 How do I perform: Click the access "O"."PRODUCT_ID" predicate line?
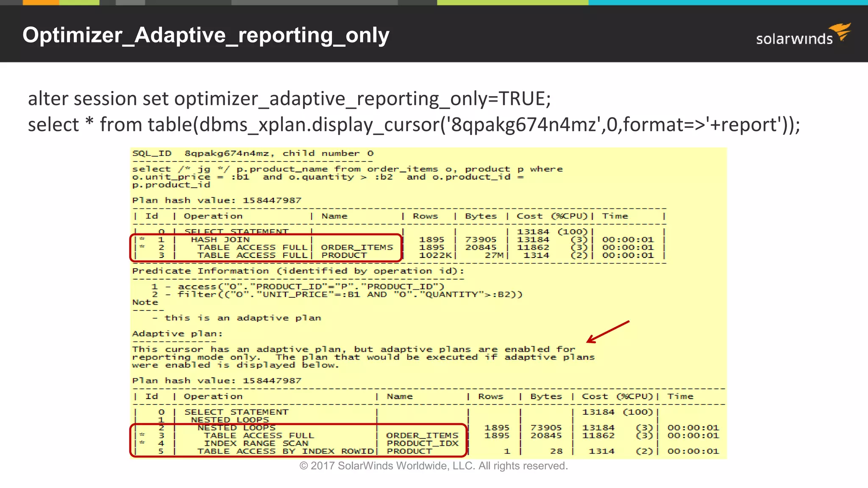click(x=298, y=287)
